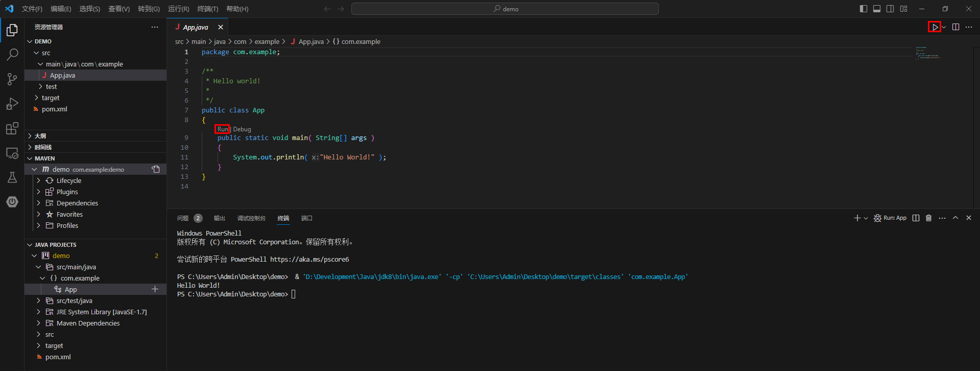Image resolution: width=980 pixels, height=371 pixels.
Task: Kill terminal with trash icon
Action: click(928, 218)
